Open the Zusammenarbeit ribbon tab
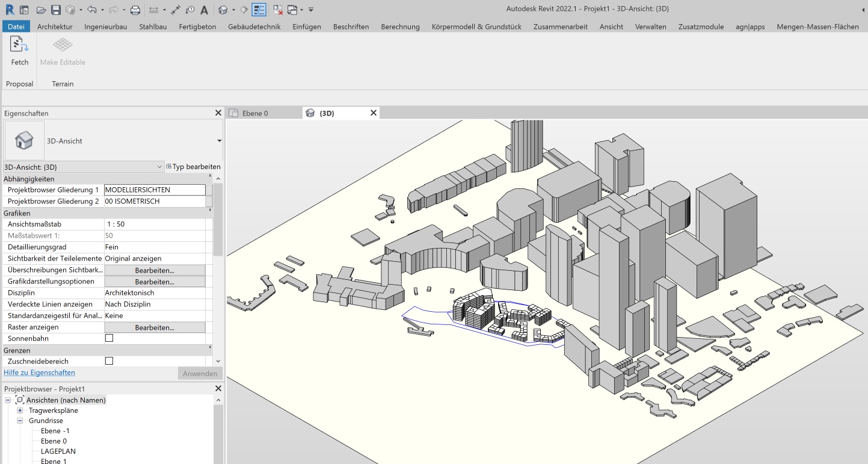This screenshot has width=868, height=464. [x=560, y=26]
